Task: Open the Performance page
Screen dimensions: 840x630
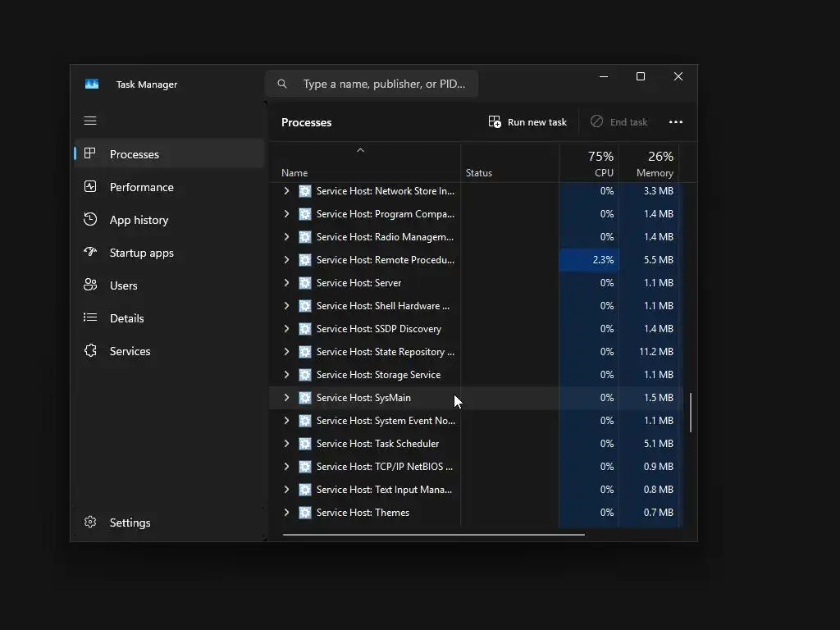Action: (169, 187)
